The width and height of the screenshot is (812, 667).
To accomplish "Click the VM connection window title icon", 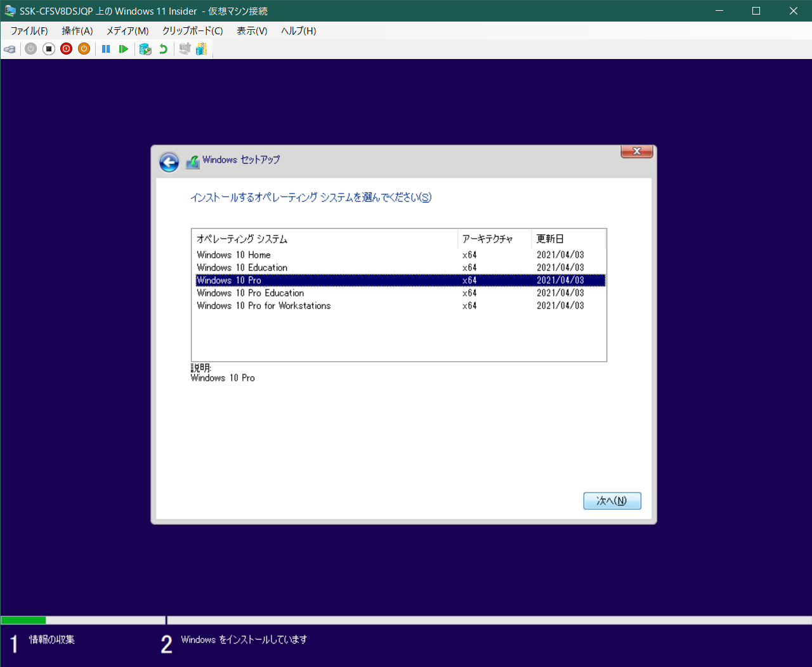I will pos(10,11).
